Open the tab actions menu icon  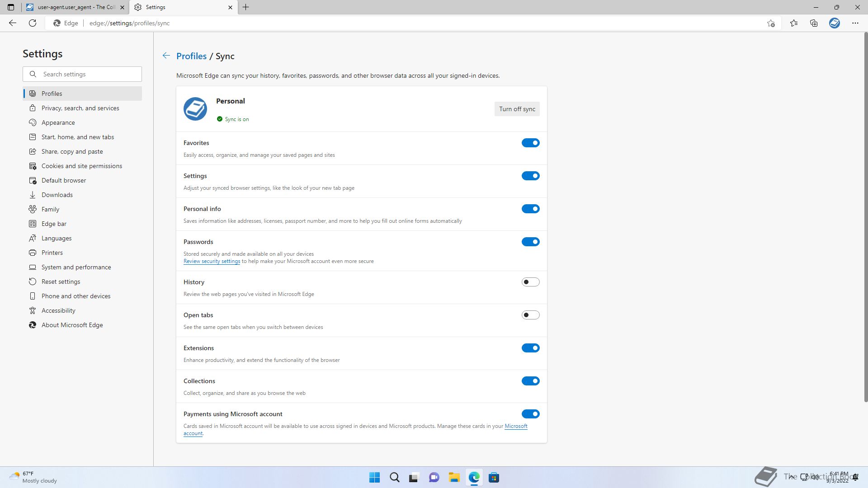(x=11, y=7)
